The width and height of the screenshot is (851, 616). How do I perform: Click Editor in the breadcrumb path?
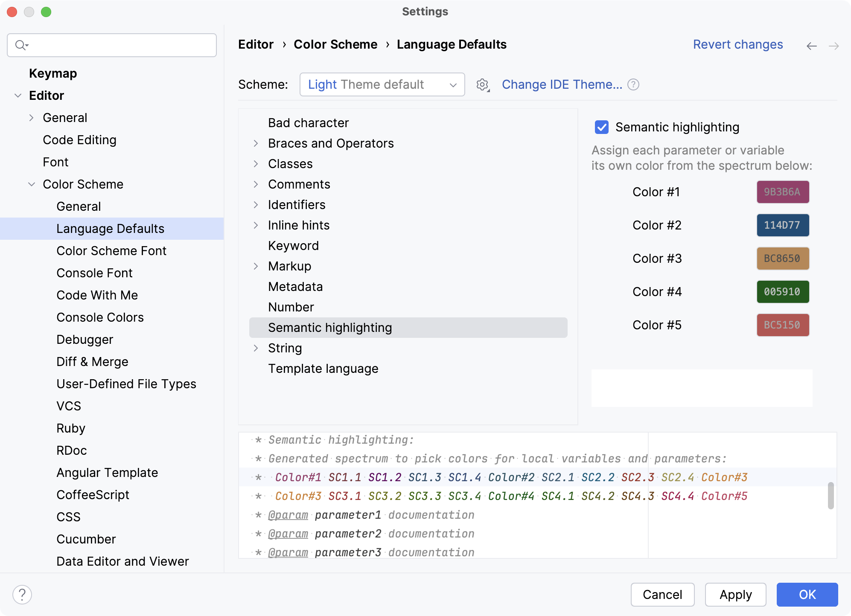coord(255,44)
